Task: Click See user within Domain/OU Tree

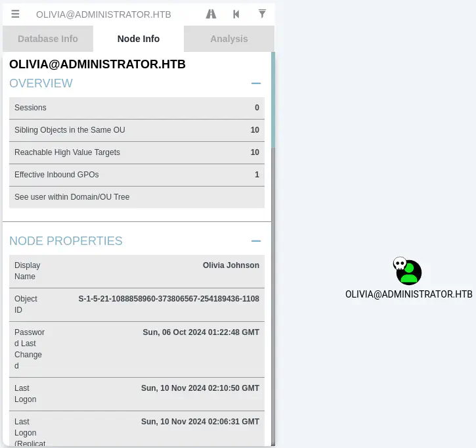Action: pyautogui.click(x=137, y=197)
